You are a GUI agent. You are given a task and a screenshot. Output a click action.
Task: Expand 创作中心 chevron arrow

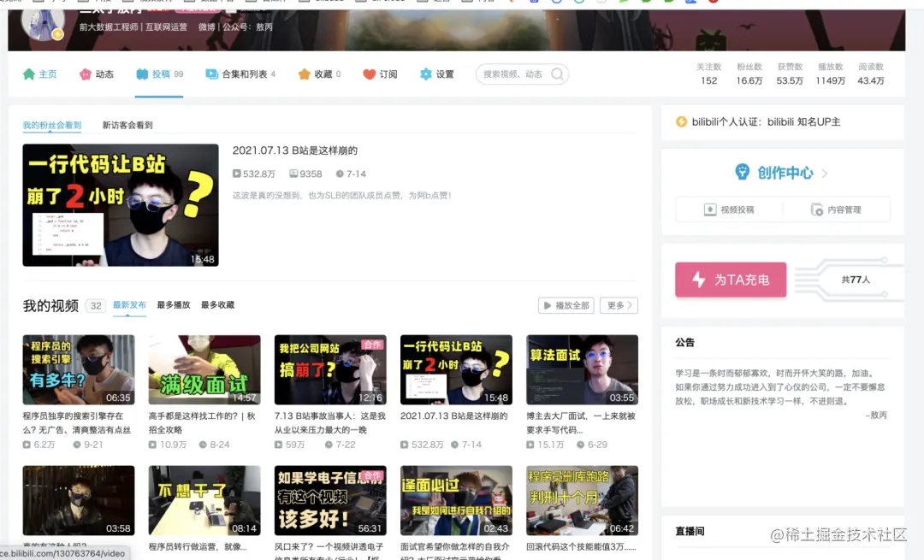(x=825, y=173)
